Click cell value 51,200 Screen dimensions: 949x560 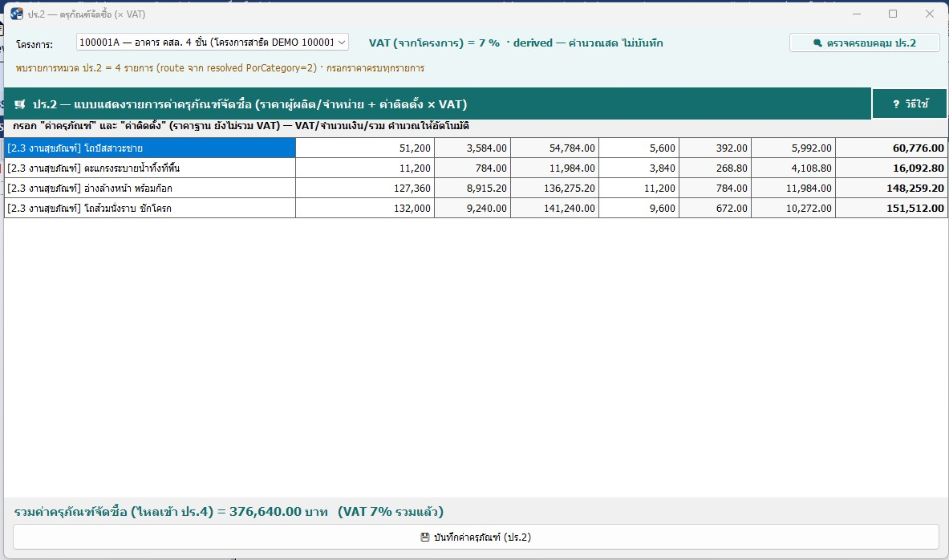(x=365, y=148)
